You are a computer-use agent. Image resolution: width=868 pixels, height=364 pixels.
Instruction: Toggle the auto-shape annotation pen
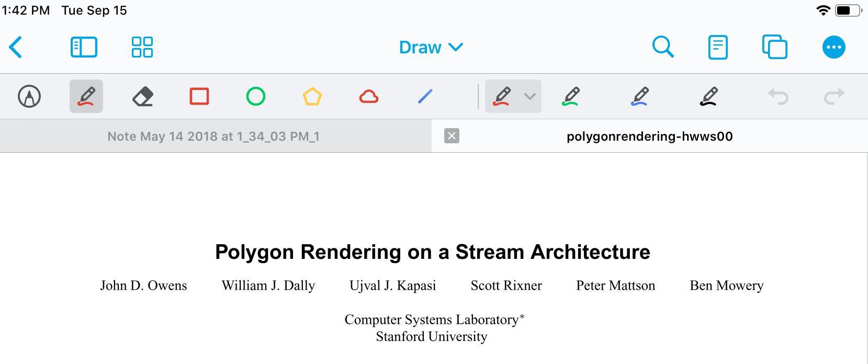tap(29, 96)
